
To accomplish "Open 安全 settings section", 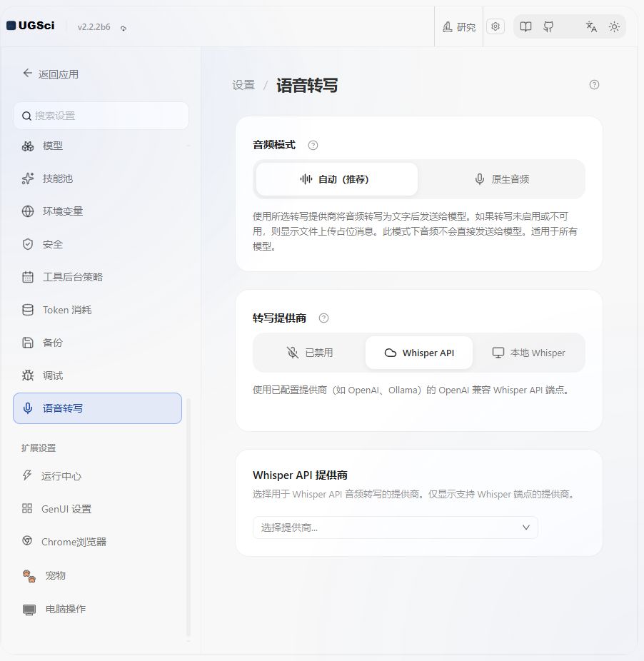I will coord(97,244).
